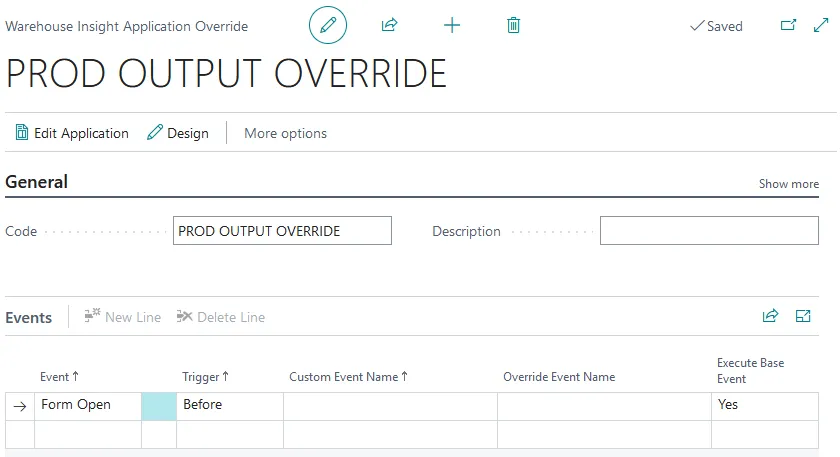840x457 pixels.
Task: Click the collapse page arrows icon
Action: (821, 26)
